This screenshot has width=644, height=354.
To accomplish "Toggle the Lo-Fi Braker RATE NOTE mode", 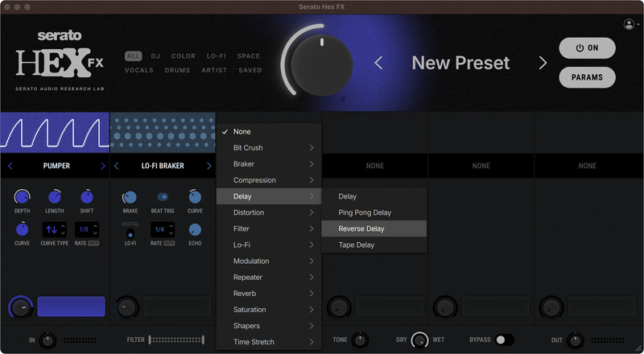I will pyautogui.click(x=169, y=243).
